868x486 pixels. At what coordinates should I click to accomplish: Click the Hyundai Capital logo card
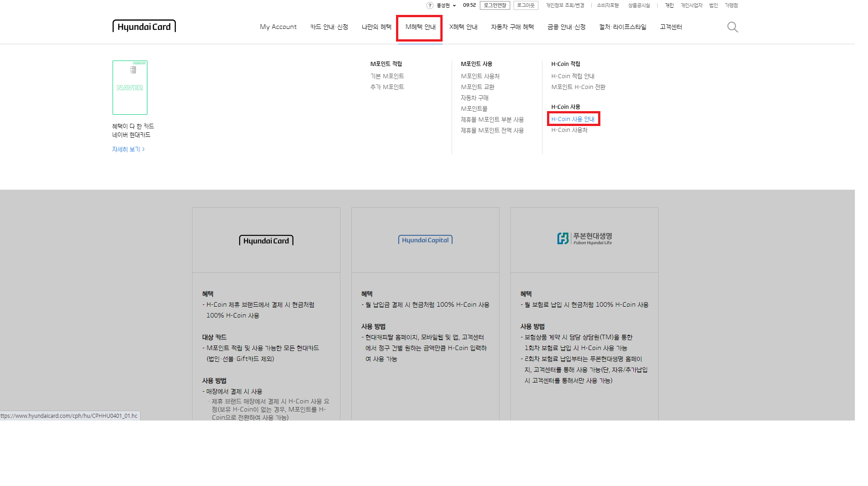coord(425,240)
